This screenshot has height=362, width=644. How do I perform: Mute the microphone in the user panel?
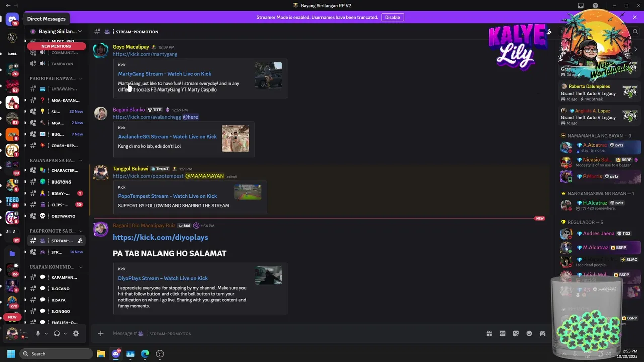38,333
